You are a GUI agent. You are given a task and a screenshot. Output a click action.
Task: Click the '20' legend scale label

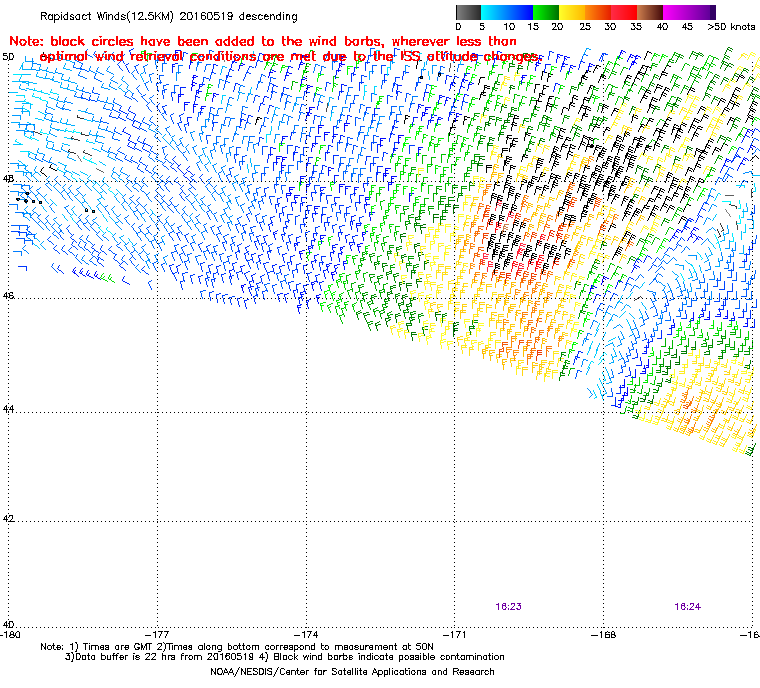coord(557,27)
